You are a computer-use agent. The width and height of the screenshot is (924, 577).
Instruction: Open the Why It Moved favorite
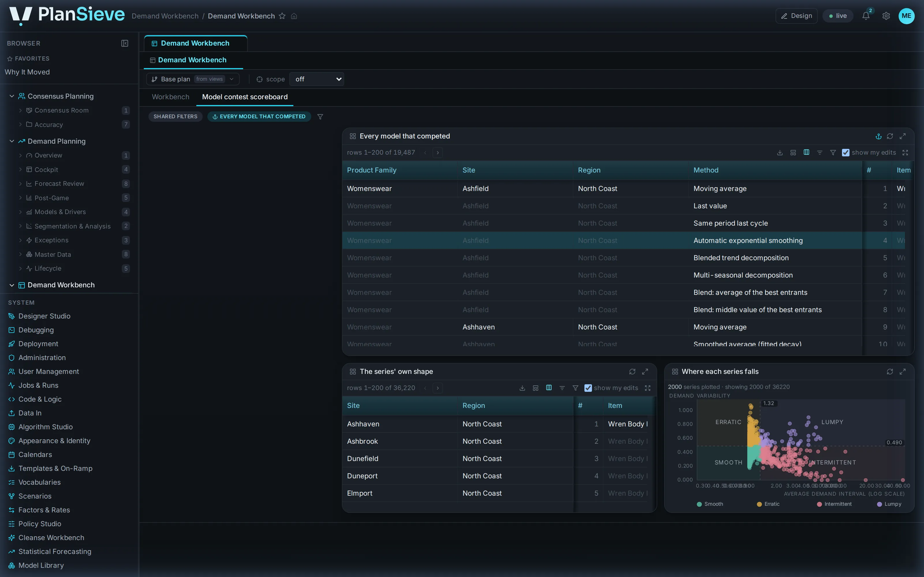point(27,72)
